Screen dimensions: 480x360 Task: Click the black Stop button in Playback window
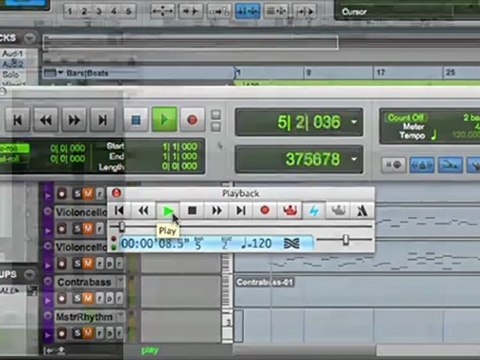click(x=192, y=210)
